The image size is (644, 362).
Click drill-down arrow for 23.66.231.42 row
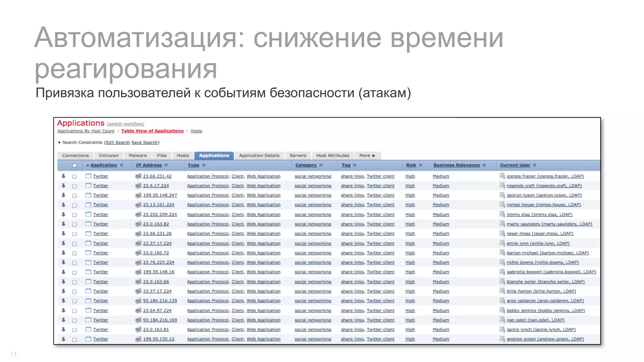(x=63, y=176)
